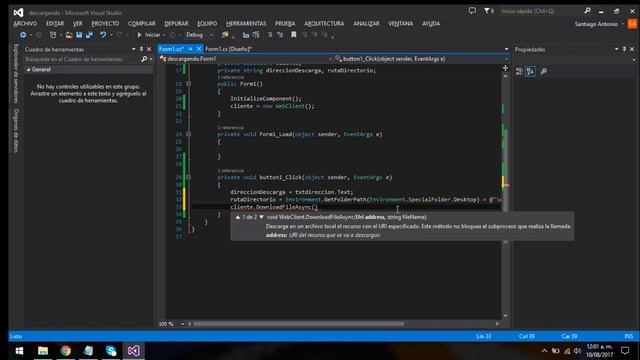Close the Form1.cs code tab
This screenshot has height=360, width=640.
[199, 49]
